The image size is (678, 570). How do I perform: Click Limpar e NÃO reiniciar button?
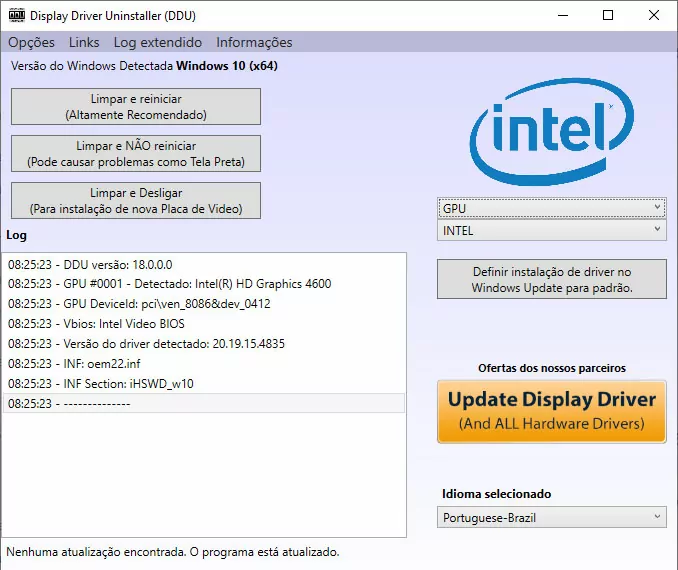(136, 154)
